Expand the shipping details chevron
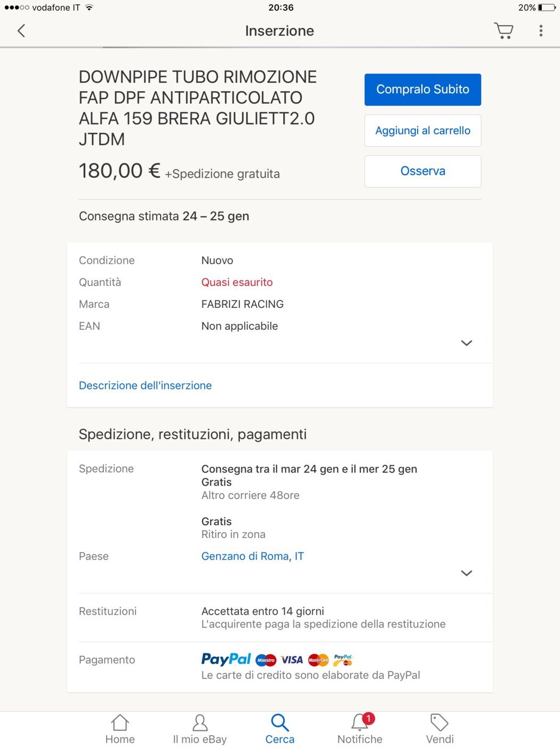Viewport: 560px width, 747px height. 467,573
